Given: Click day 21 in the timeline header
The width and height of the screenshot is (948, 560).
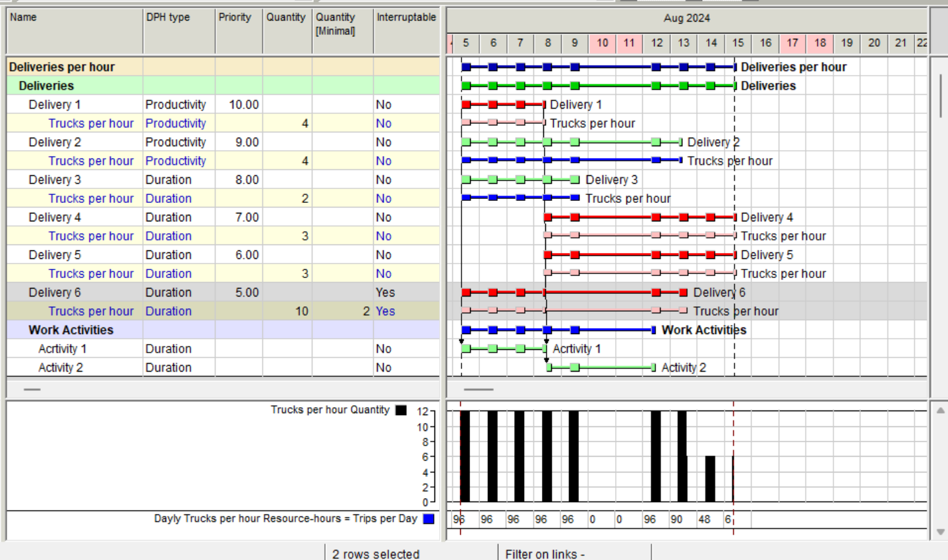Looking at the screenshot, I should (901, 43).
